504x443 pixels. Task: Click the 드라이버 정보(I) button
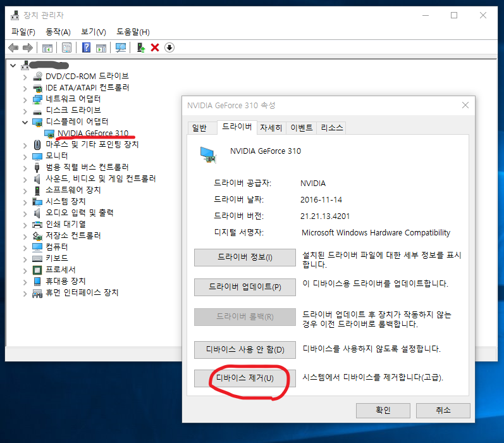[245, 258]
